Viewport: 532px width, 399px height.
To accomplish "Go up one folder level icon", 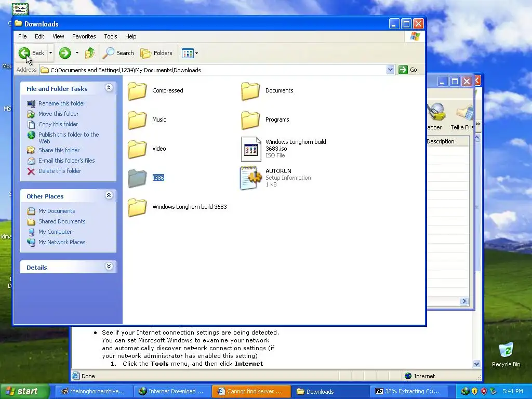I will click(89, 53).
